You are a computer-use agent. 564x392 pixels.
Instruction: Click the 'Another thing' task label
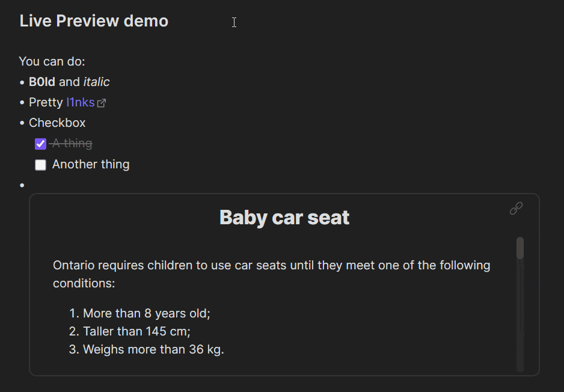tap(91, 164)
